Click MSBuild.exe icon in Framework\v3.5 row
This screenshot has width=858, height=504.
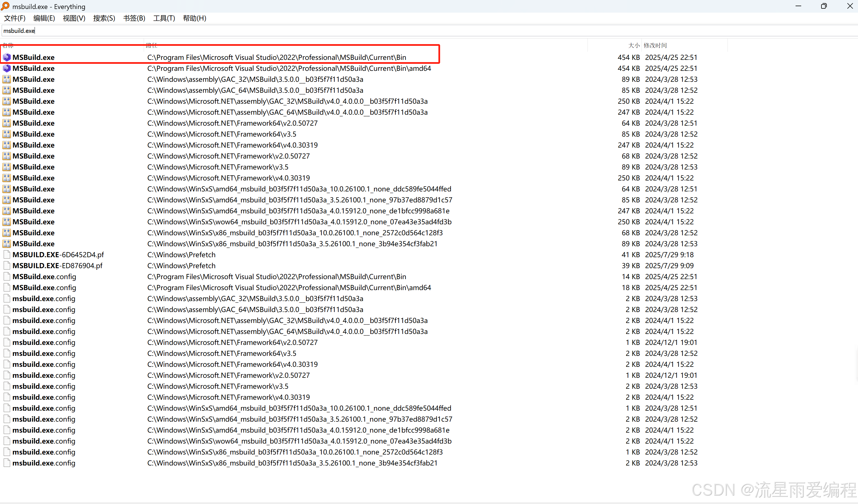click(x=7, y=167)
